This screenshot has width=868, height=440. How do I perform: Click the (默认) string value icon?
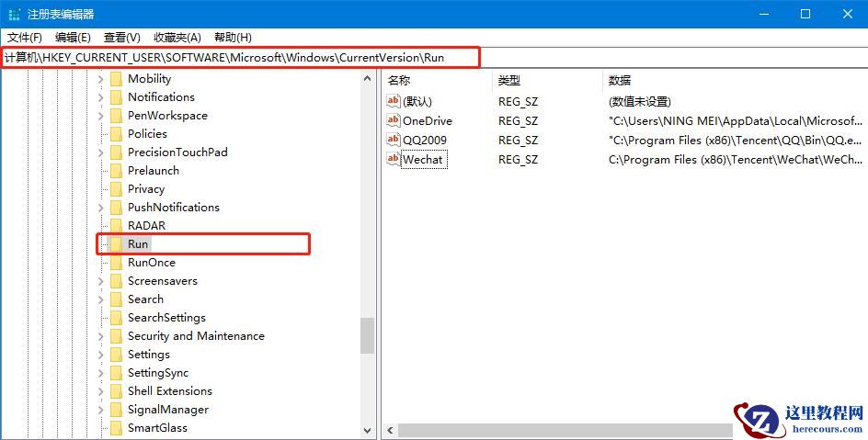click(x=393, y=101)
